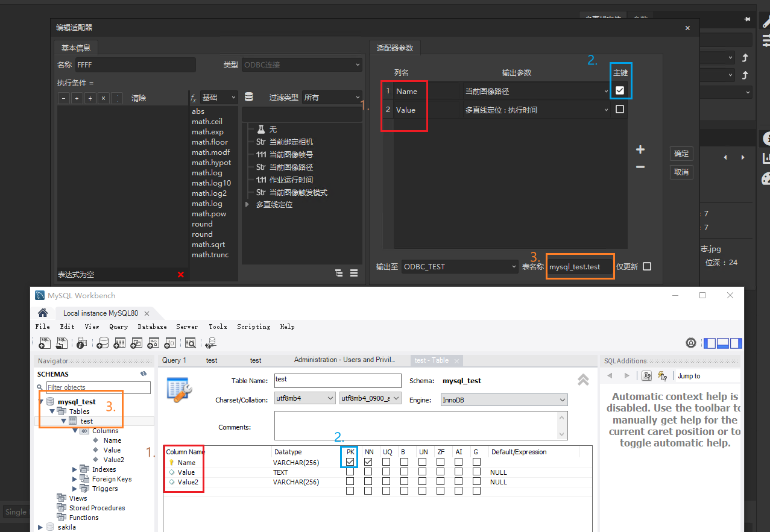The image size is (770, 532).
Task: Create a new table via toolbar icon
Action: click(x=119, y=343)
